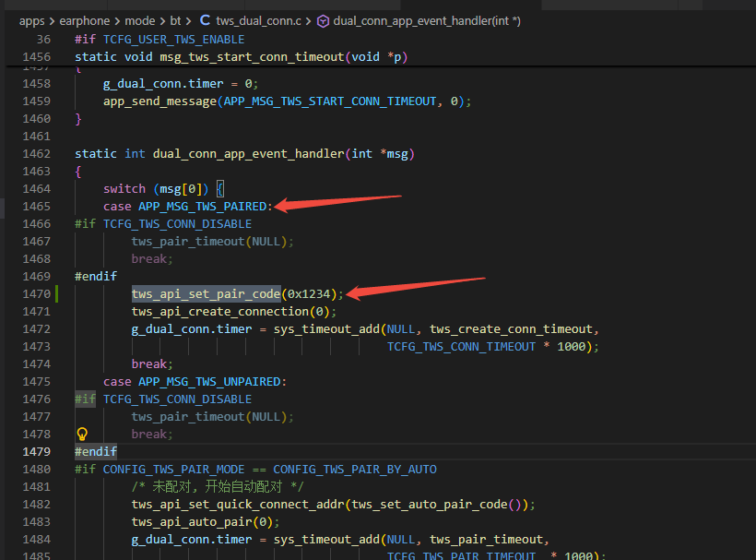Click dual_conn_app_event_handler definition on line 1462

coord(249,154)
